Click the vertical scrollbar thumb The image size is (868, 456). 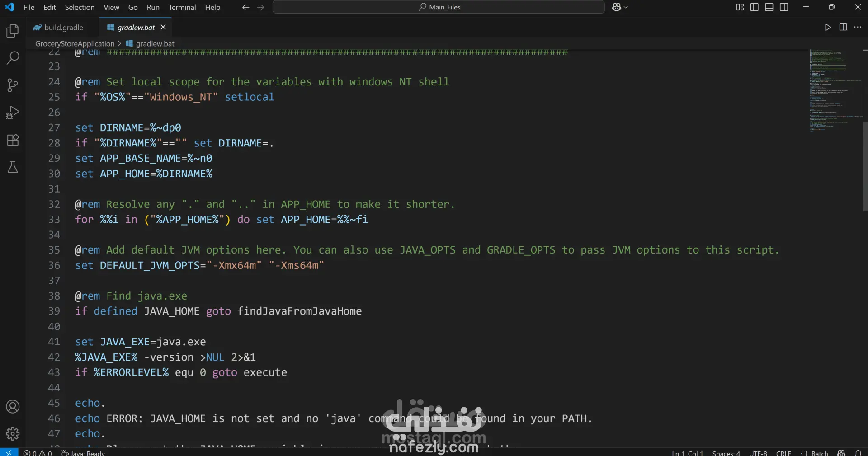coord(865,166)
